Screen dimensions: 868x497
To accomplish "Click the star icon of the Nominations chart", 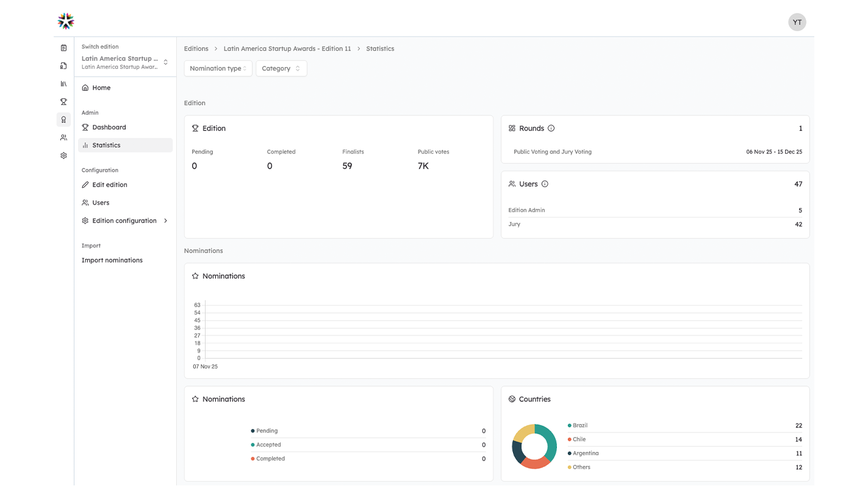I will pyautogui.click(x=195, y=276).
